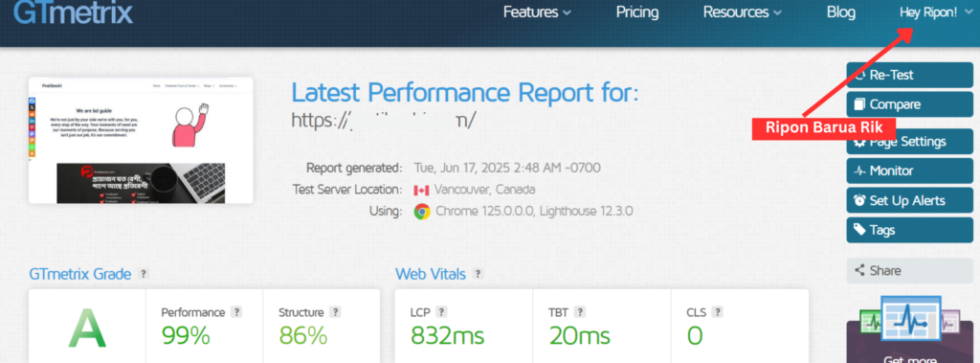Click the Set Up Alerts clock icon

point(860,201)
